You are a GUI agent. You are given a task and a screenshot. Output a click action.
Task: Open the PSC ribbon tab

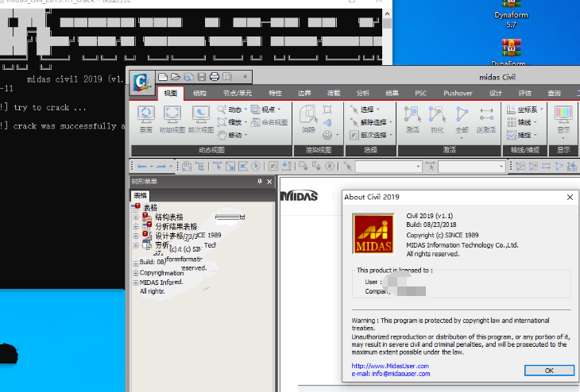coord(420,93)
